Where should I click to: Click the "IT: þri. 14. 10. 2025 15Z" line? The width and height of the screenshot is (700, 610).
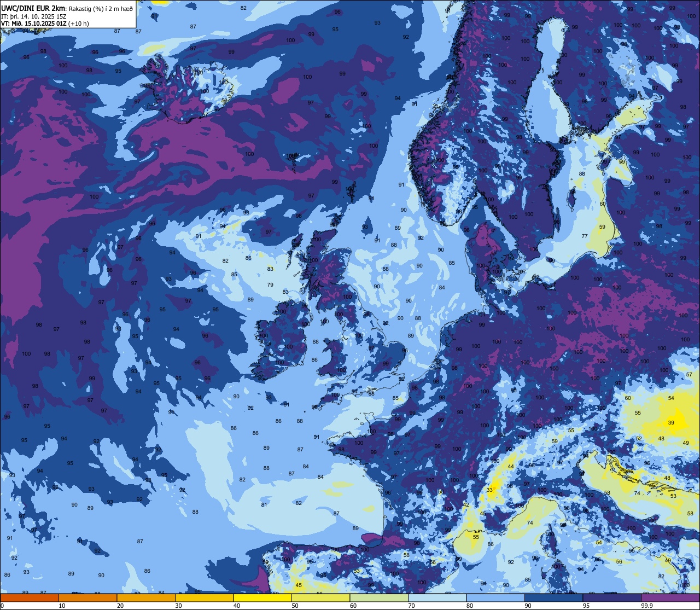click(x=34, y=16)
